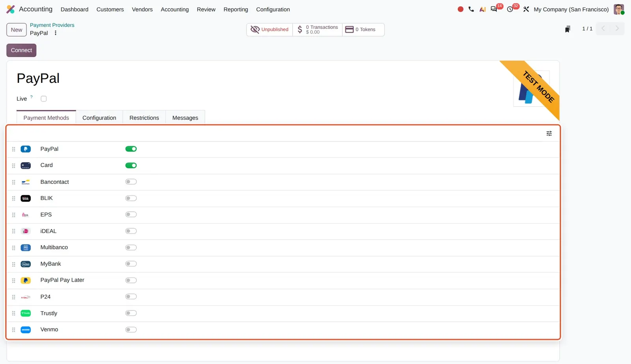Disable the Card payment method toggle
This screenshot has width=631, height=364.
pyautogui.click(x=131, y=165)
